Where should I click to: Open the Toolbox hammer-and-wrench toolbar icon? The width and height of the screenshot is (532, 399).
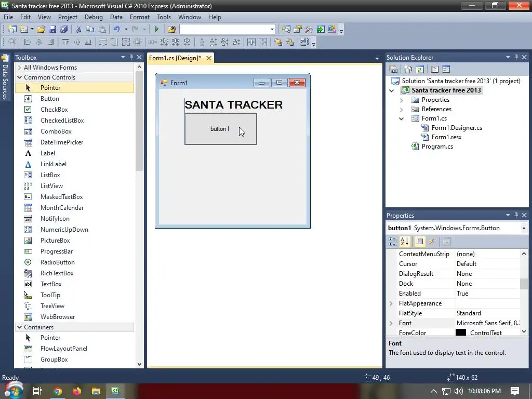[x=309, y=30]
